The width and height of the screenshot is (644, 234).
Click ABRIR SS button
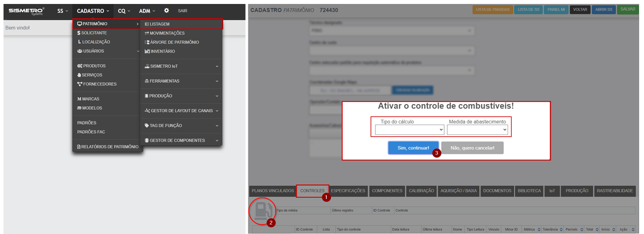(x=604, y=9)
